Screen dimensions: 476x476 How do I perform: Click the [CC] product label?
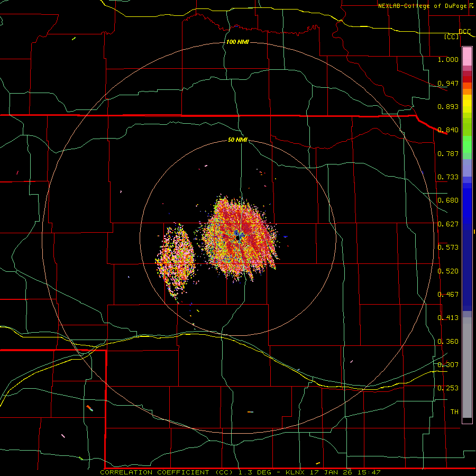(452, 36)
